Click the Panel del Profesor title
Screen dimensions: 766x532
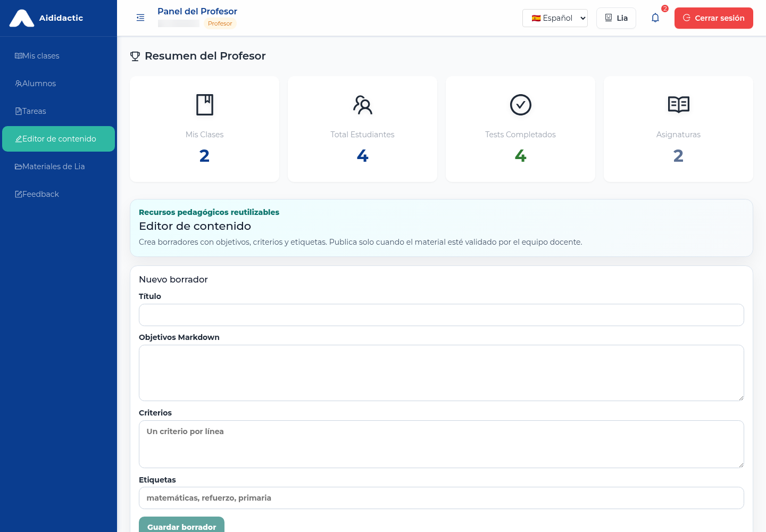pyautogui.click(x=197, y=11)
